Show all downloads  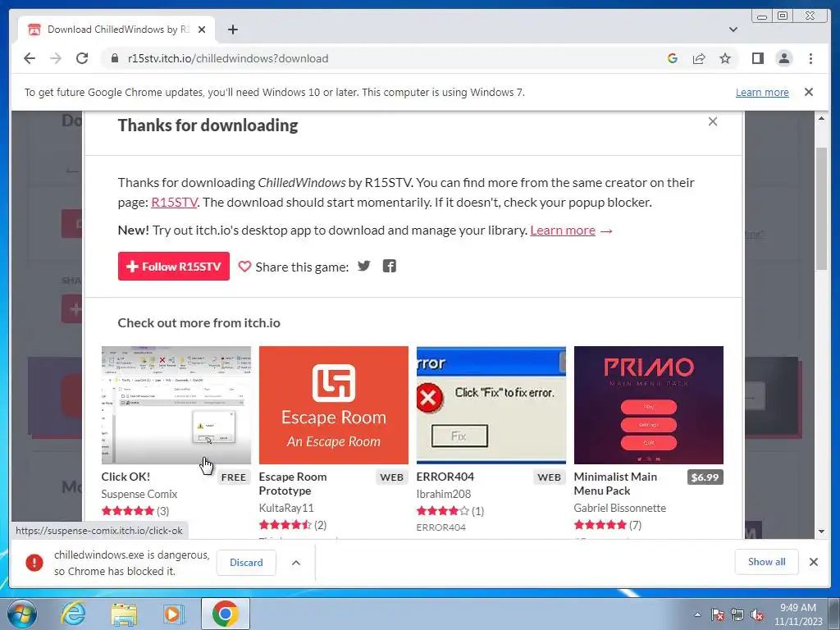[x=767, y=561]
